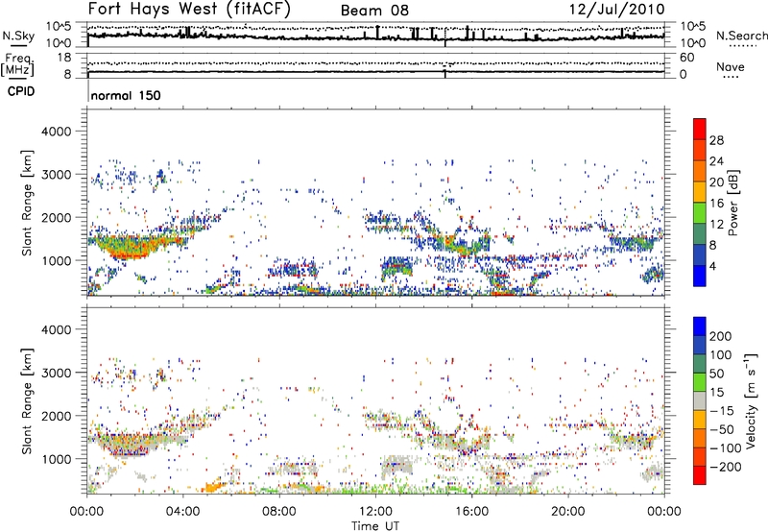Click the 'CPID' label
Viewport: 768px width, 532px height.
pos(21,91)
